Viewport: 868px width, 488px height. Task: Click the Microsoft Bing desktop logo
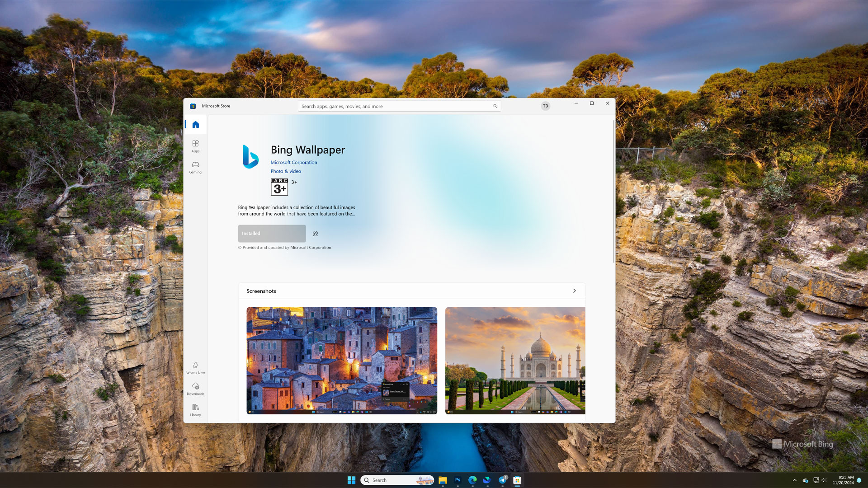pyautogui.click(x=802, y=444)
